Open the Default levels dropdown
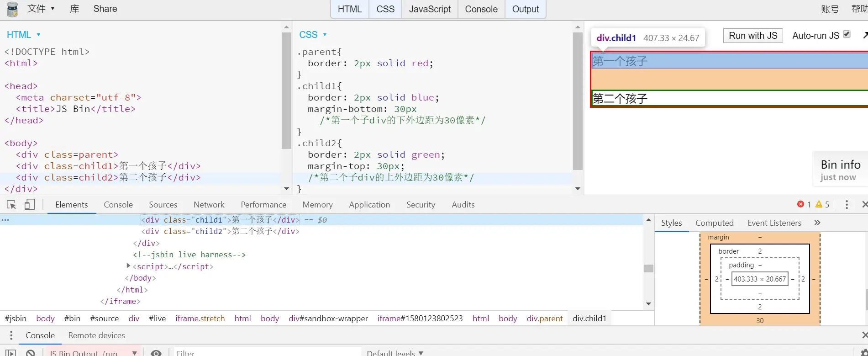The image size is (868, 356). click(x=395, y=353)
